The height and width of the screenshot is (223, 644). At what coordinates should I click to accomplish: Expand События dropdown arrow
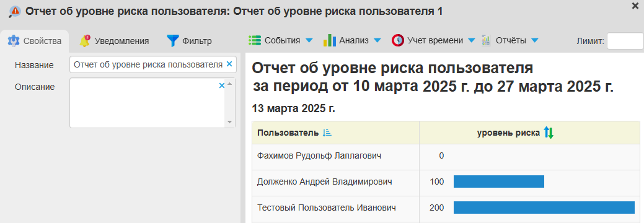tap(309, 40)
